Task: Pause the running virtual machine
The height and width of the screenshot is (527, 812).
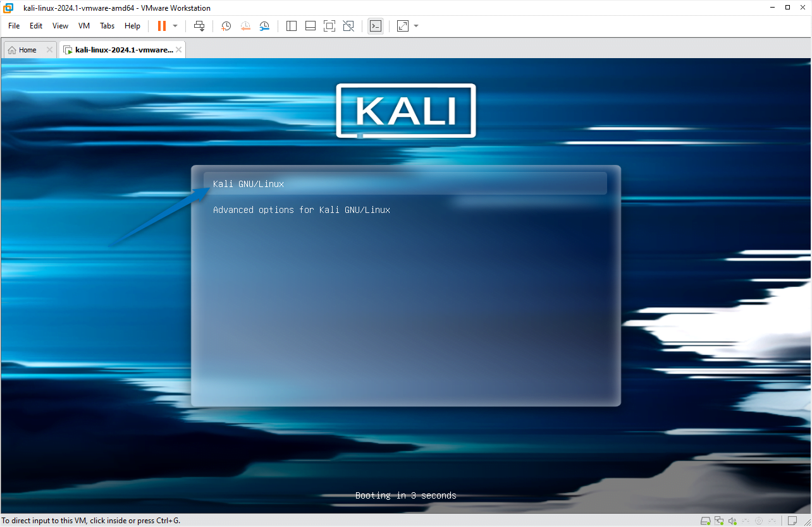Action: 162,26
